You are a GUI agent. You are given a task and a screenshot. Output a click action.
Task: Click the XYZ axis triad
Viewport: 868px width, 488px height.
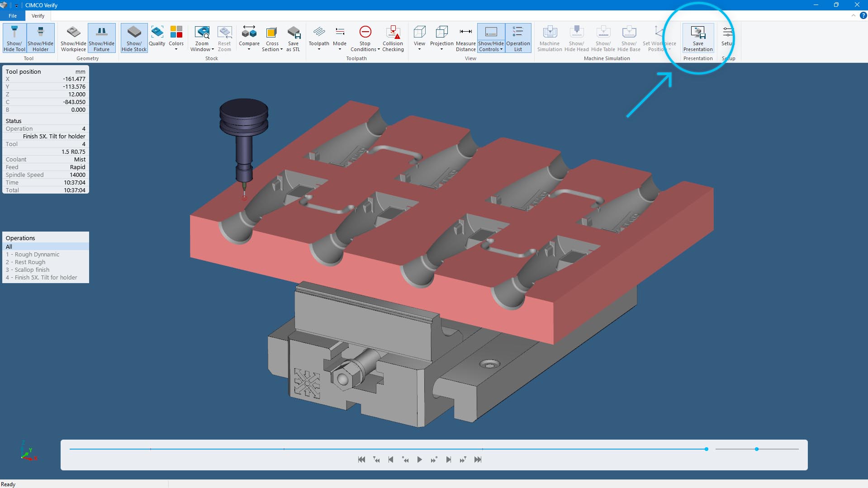tap(28, 451)
